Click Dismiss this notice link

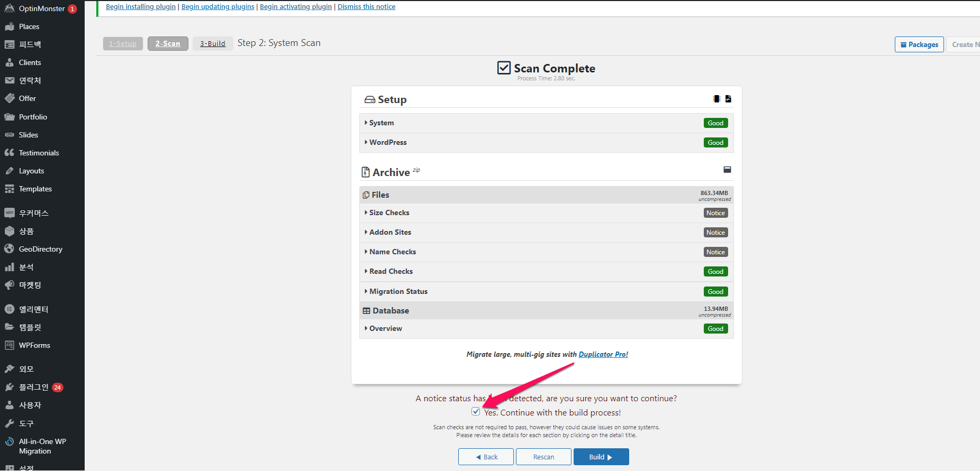[x=366, y=7]
